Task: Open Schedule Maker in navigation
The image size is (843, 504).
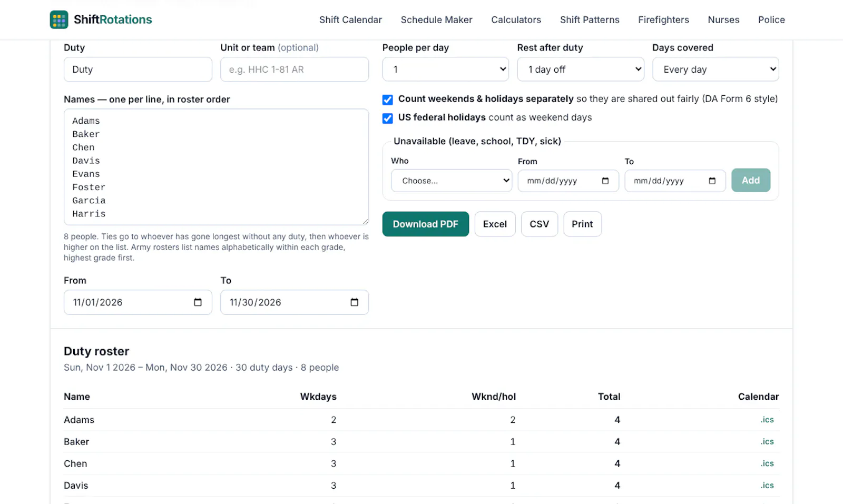Action: [436, 19]
